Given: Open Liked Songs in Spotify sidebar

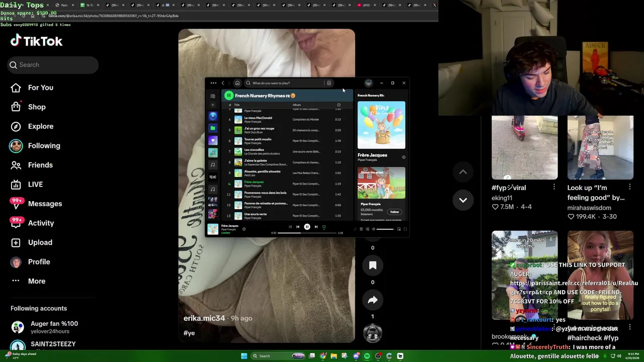Looking at the screenshot, I should [x=213, y=141].
